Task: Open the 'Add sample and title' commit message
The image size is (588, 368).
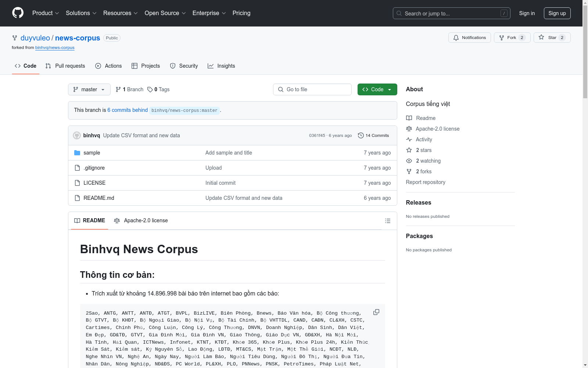Action: click(x=229, y=153)
